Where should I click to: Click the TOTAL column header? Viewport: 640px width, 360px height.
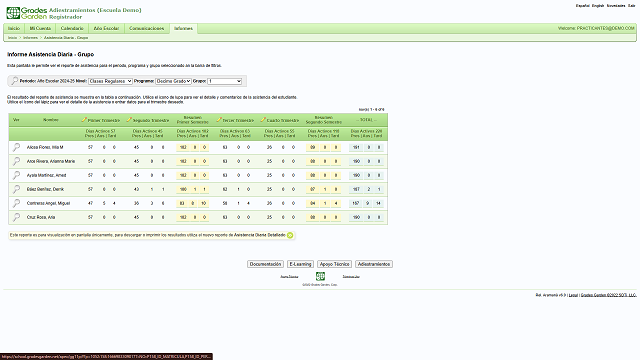pos(367,120)
